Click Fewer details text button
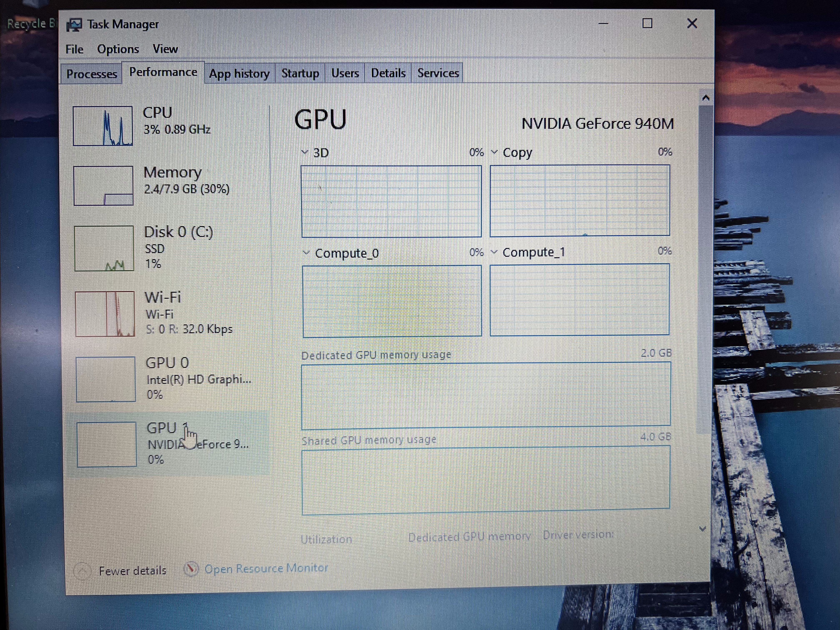Image resolution: width=840 pixels, height=630 pixels. [132, 571]
